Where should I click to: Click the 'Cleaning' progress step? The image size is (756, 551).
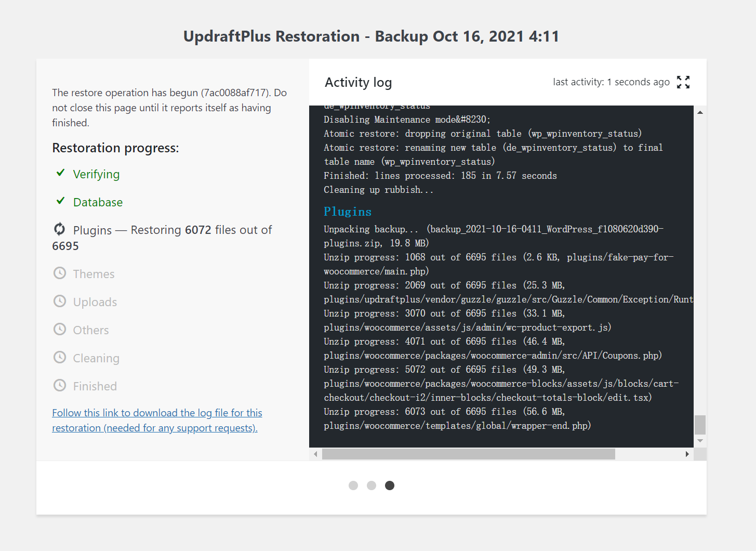(96, 358)
